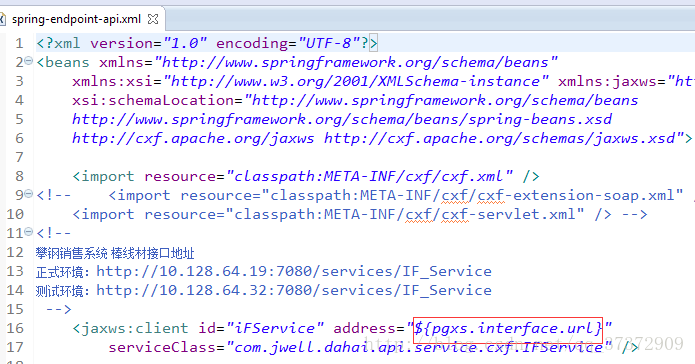Click commented cxf-extension-soap.xml import
The height and width of the screenshot is (364, 695).
[x=397, y=196]
